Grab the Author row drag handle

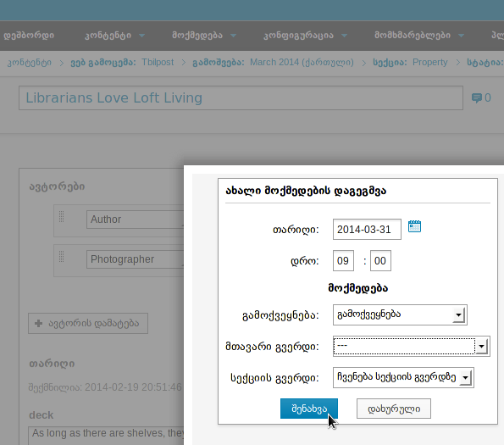(61, 217)
